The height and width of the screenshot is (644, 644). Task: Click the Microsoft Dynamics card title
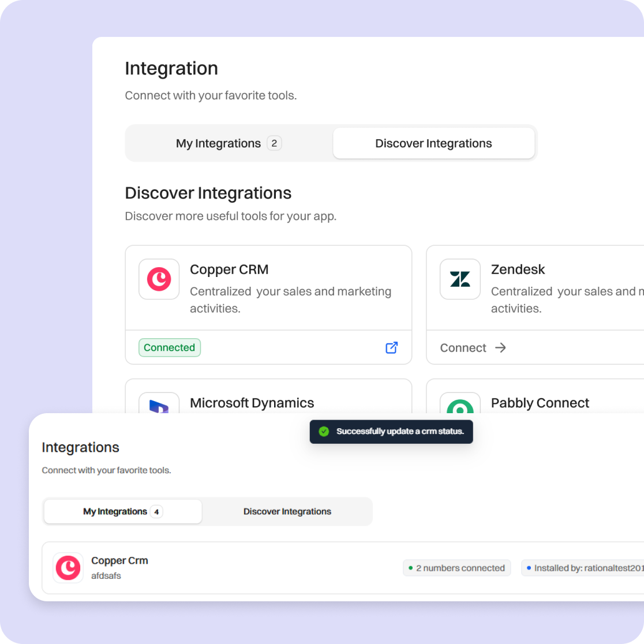tap(252, 403)
